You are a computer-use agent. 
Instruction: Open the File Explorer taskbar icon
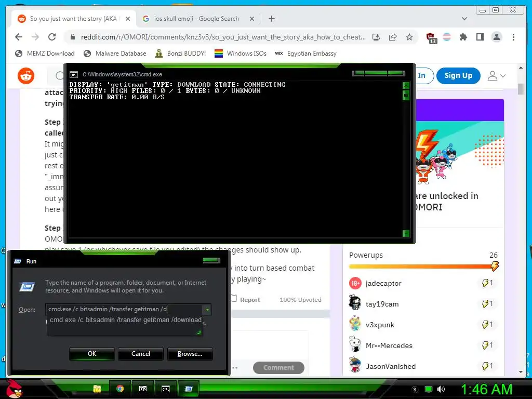[x=97, y=389]
